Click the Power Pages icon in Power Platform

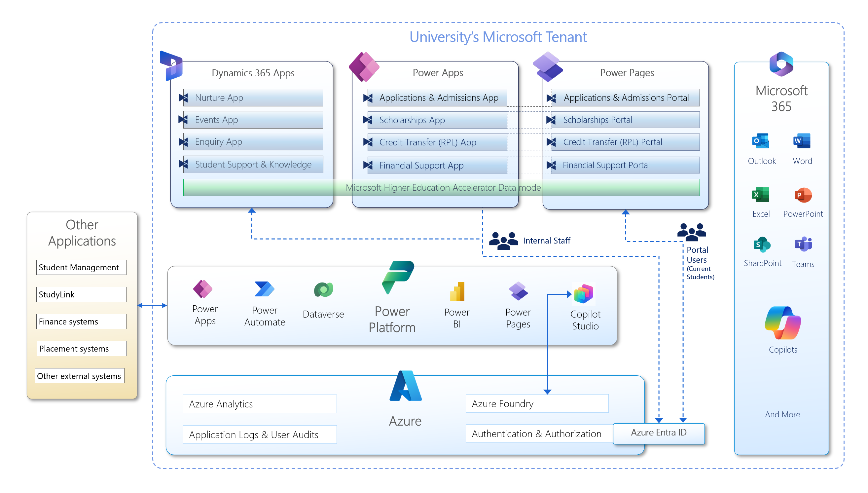coord(518,291)
